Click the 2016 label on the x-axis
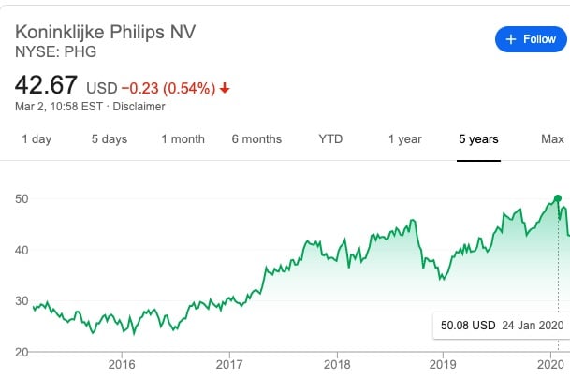The image size is (570, 392). 121,364
